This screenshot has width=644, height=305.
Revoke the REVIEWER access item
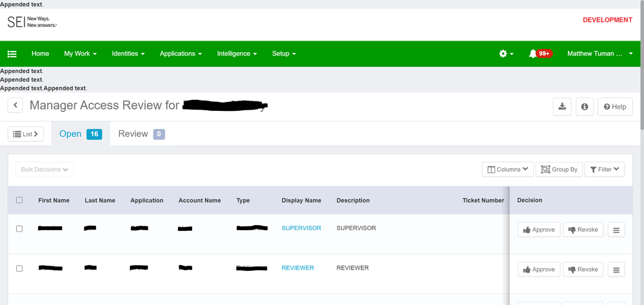(x=583, y=270)
